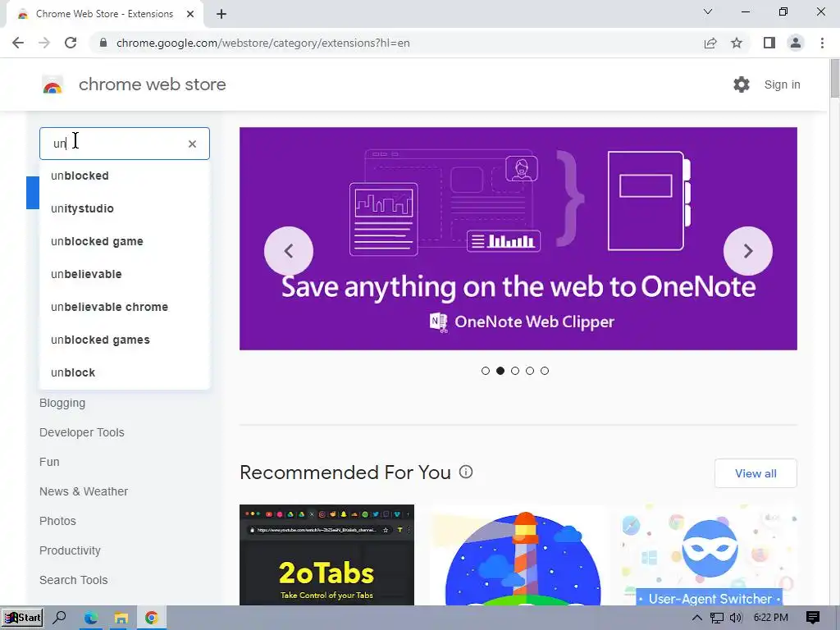Click View all recommended extensions
The image size is (840, 630).
tap(756, 473)
